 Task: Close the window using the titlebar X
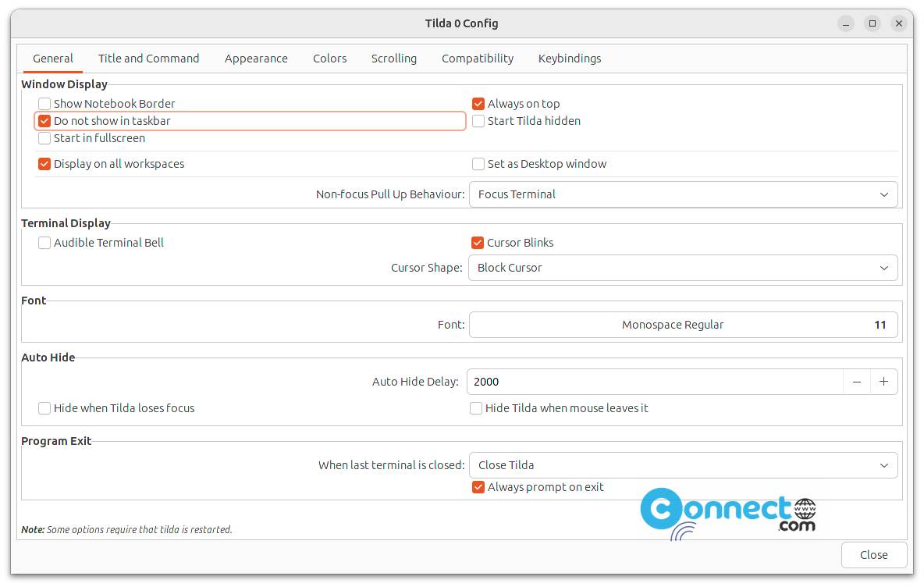[x=899, y=23]
